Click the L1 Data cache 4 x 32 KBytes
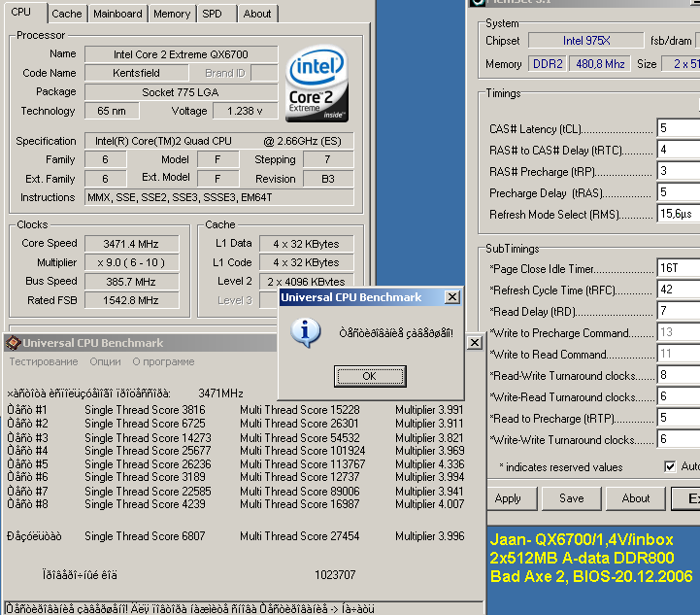700x615 pixels. pos(306,244)
